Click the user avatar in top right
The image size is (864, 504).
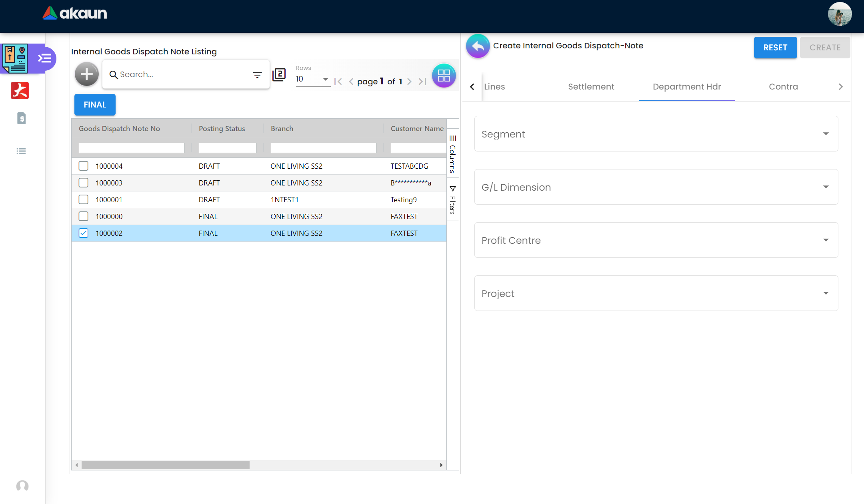[x=839, y=14]
